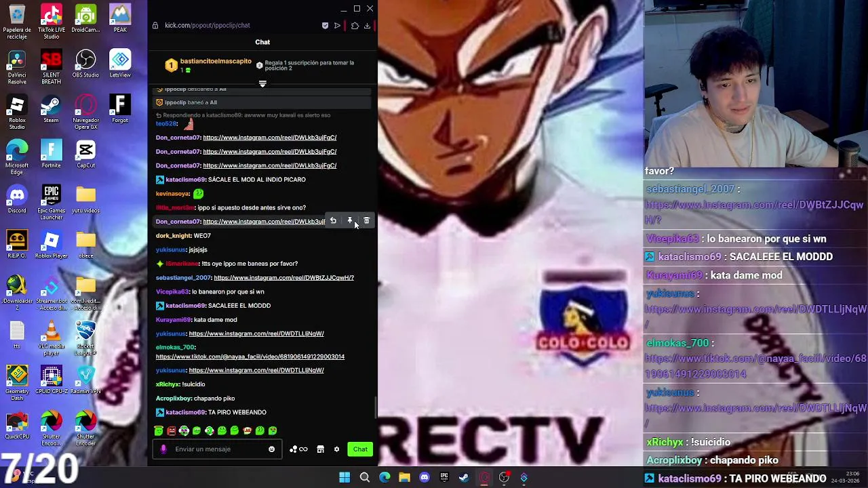Open chat settings gear icon

click(x=336, y=449)
